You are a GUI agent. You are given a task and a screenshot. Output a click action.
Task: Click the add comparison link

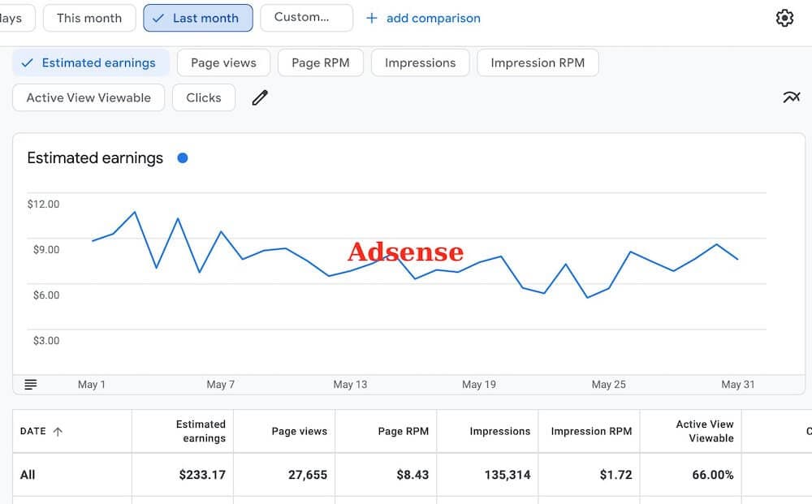434,18
